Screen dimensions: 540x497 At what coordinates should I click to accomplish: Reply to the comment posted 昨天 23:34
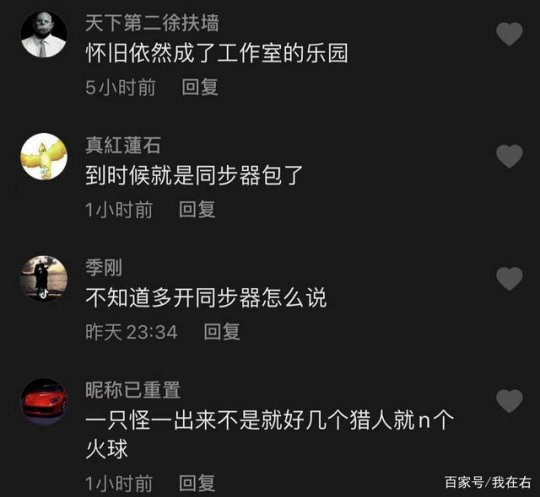pyautogui.click(x=221, y=332)
